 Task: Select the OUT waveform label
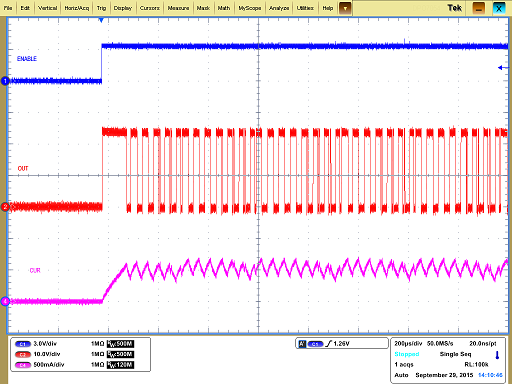tap(23, 168)
